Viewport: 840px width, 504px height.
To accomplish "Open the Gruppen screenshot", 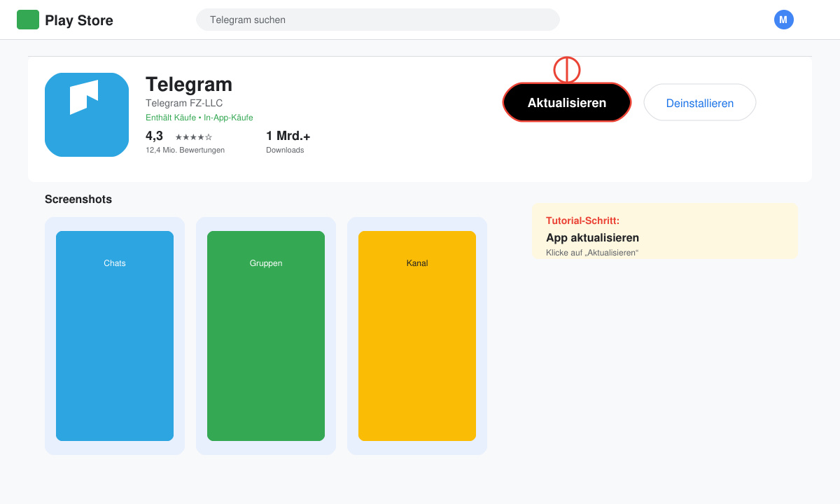I will point(266,336).
